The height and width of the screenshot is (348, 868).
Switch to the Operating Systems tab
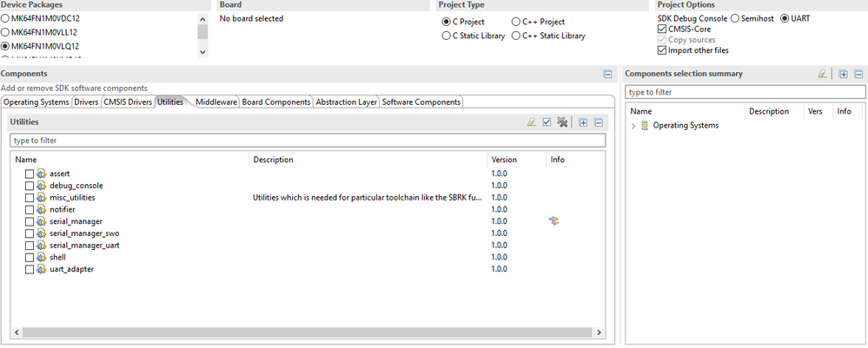click(x=36, y=102)
